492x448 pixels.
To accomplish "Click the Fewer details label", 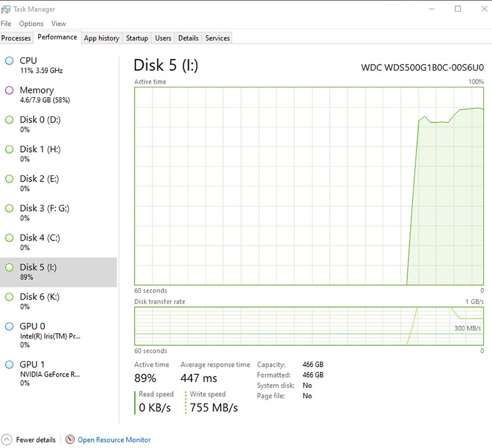I will click(36, 440).
